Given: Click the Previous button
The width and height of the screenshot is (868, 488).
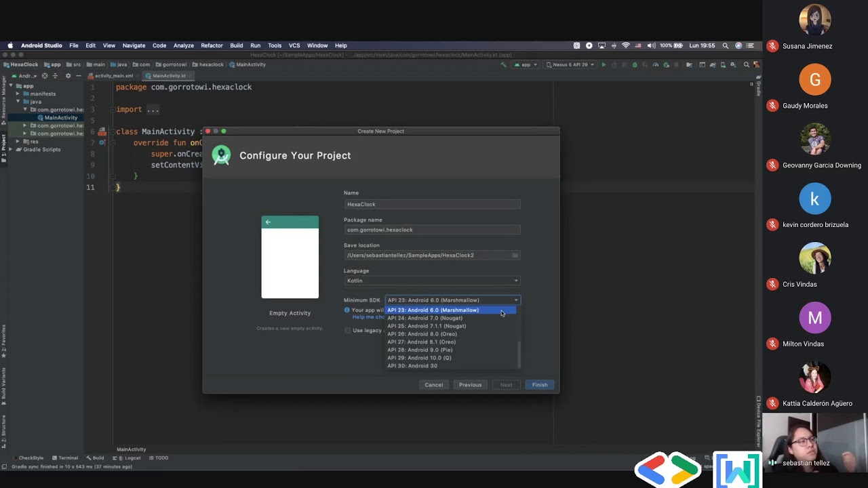Looking at the screenshot, I should pyautogui.click(x=470, y=385).
